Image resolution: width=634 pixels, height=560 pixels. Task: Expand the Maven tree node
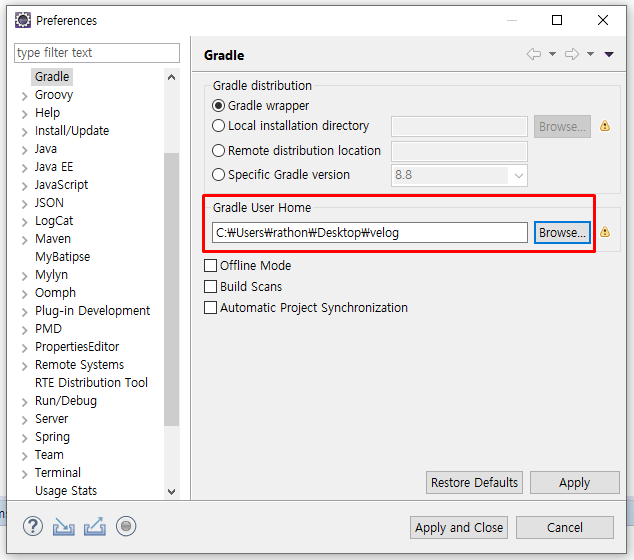25,240
